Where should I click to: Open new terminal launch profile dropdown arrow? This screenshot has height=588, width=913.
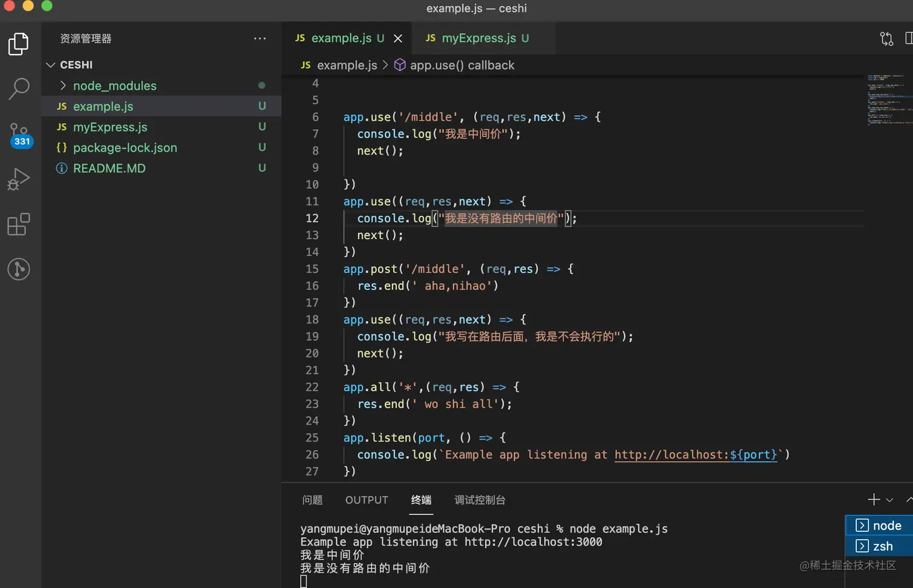pyautogui.click(x=889, y=500)
